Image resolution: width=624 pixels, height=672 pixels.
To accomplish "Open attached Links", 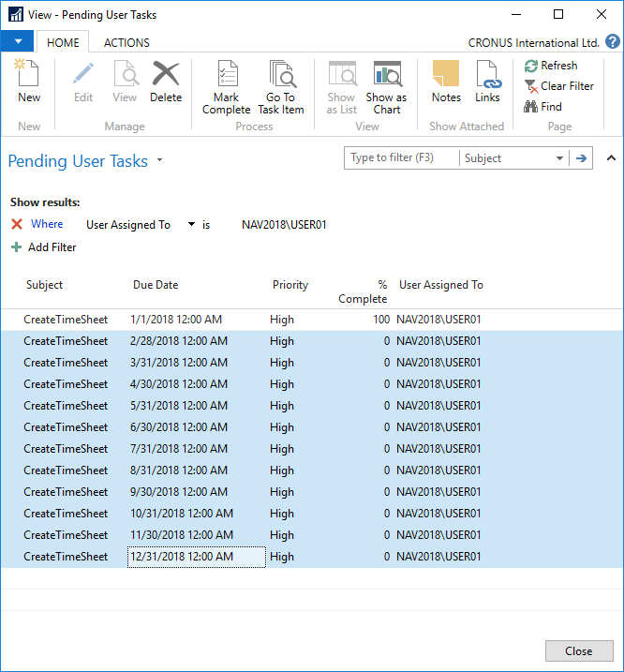I will pyautogui.click(x=488, y=82).
